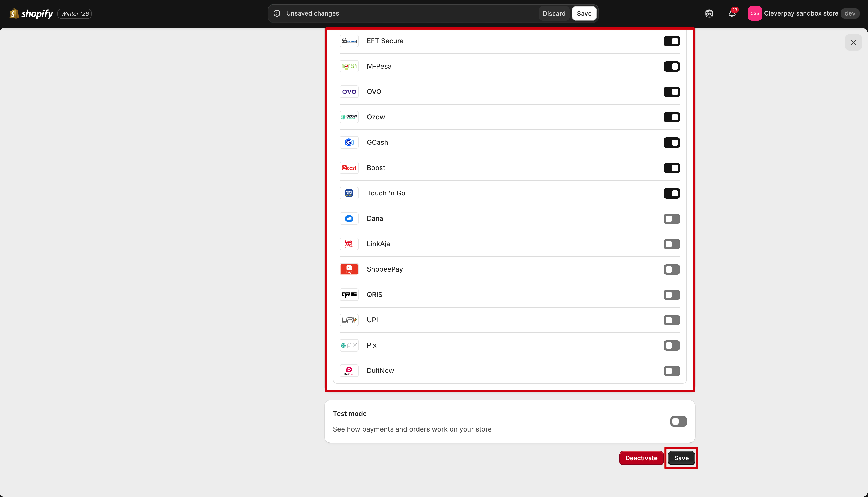Enable the DuitNow toggle
This screenshot has height=497, width=868.
(x=671, y=371)
